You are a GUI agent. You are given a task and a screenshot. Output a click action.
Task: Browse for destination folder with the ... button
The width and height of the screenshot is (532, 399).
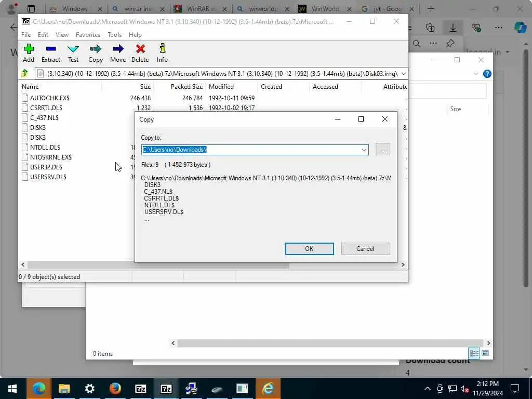point(383,149)
